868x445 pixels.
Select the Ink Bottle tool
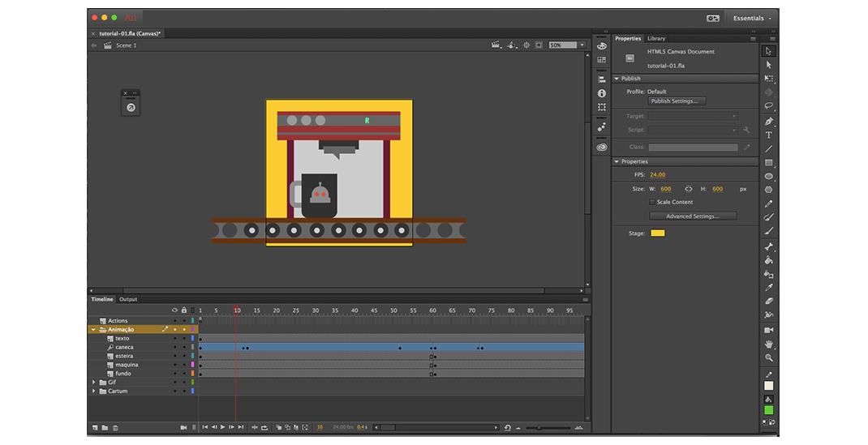click(768, 274)
